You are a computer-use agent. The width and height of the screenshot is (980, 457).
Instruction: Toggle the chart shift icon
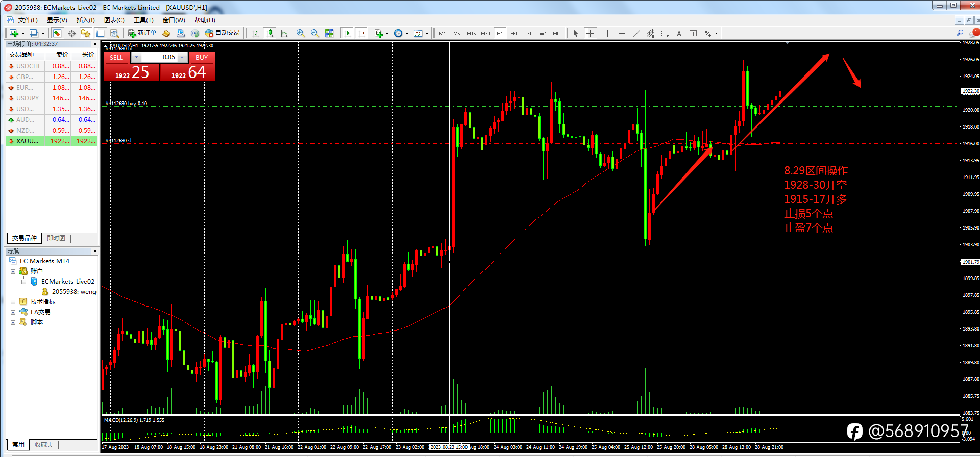[x=361, y=33]
